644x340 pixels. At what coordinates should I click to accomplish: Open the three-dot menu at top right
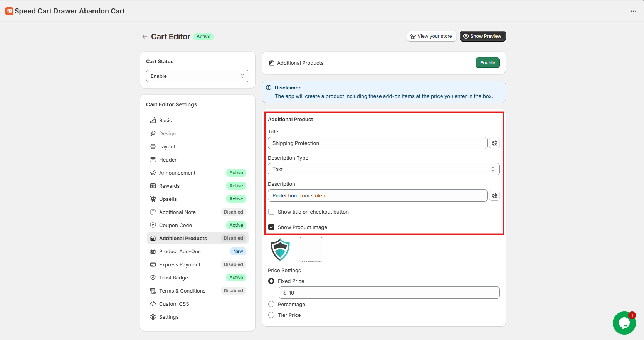(x=633, y=11)
